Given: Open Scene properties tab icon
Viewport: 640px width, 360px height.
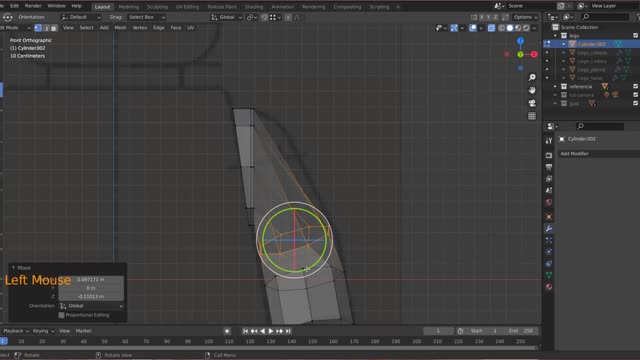Looking at the screenshot, I should click(x=549, y=190).
